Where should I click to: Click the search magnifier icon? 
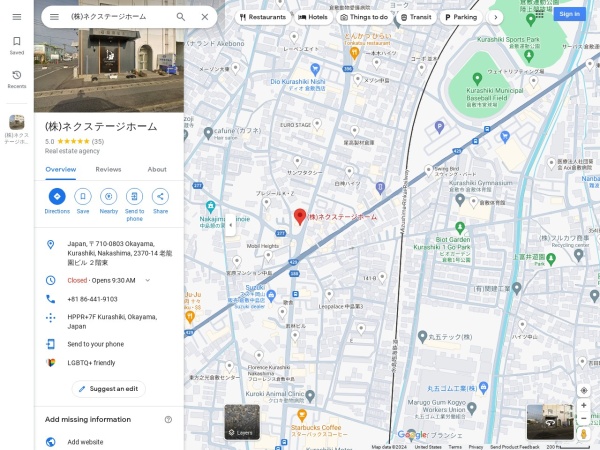(x=181, y=17)
